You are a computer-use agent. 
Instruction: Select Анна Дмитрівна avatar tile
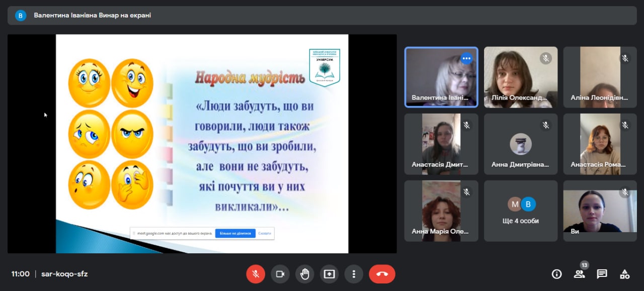pyautogui.click(x=521, y=144)
